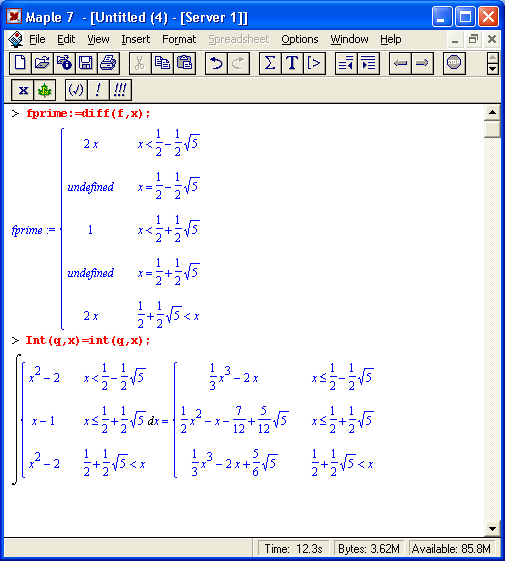Image resolution: width=505 pixels, height=561 pixels.
Task: Execute the worksheet with triple exclamation button
Action: pos(120,90)
